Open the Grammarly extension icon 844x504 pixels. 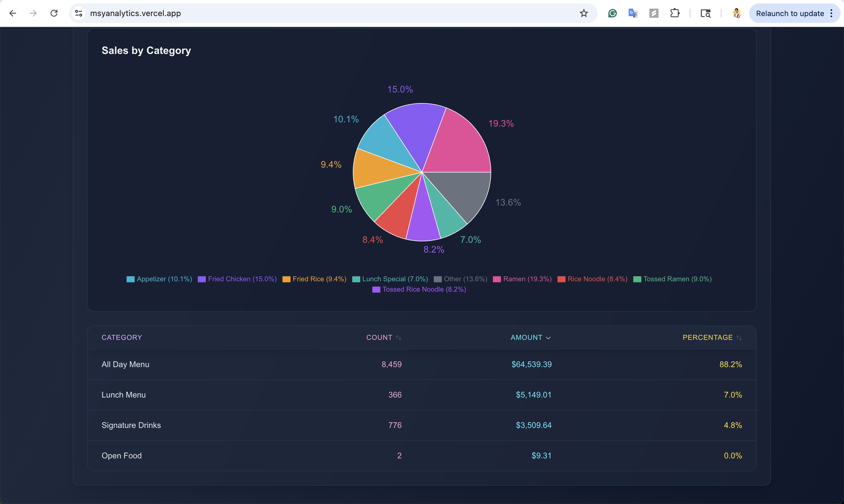(x=612, y=13)
